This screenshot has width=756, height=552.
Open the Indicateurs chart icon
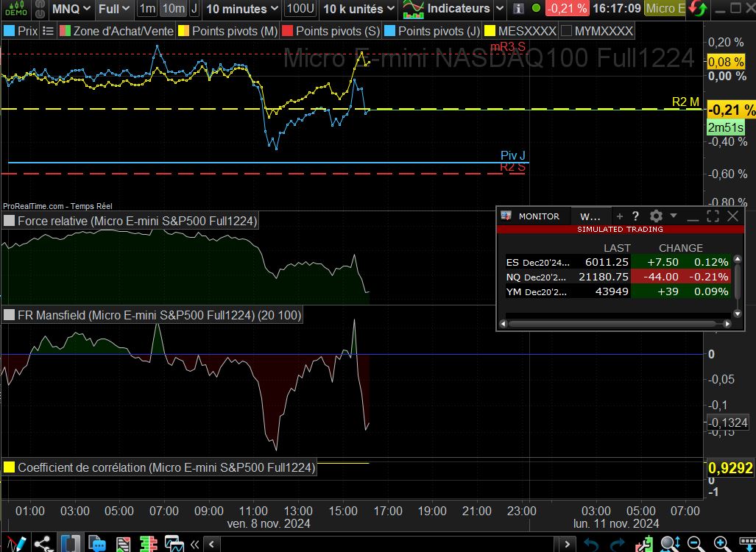click(413, 9)
